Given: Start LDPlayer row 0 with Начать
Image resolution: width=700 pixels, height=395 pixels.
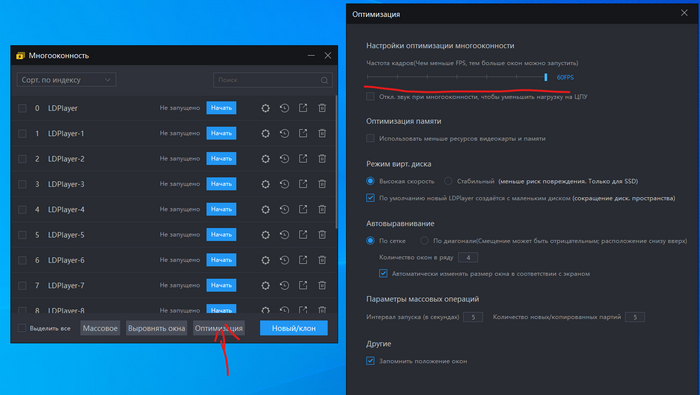Looking at the screenshot, I should tap(221, 108).
